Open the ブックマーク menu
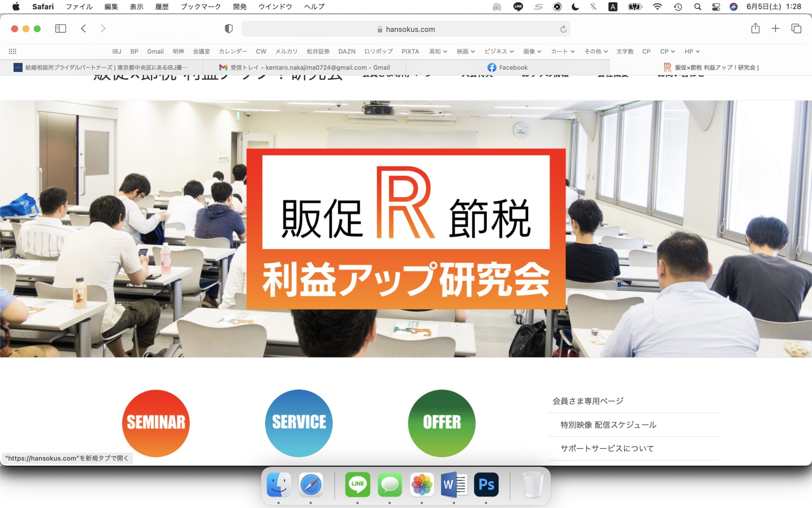812x508 pixels. click(x=201, y=6)
